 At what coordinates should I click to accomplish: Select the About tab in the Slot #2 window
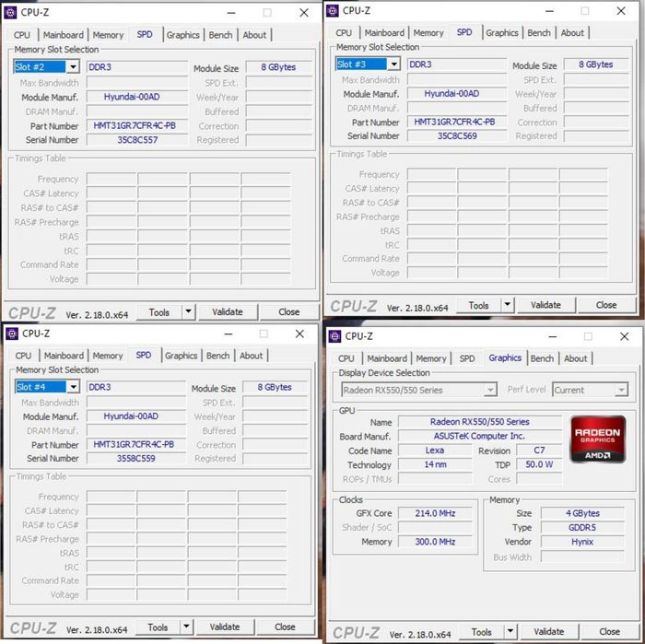254,35
